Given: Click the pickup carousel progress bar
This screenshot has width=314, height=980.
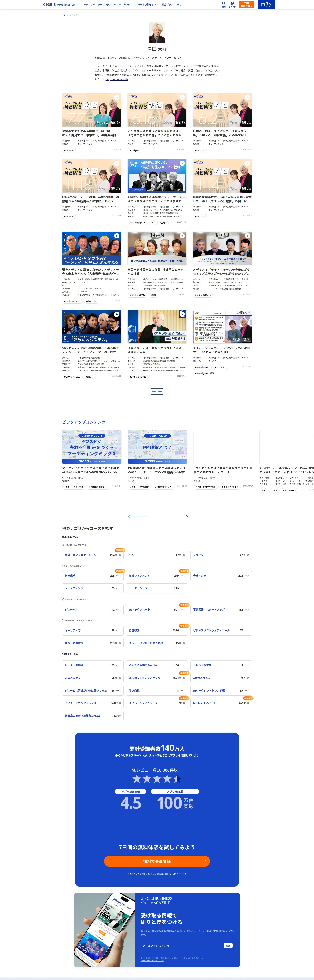Looking at the screenshot, I should click(x=157, y=517).
